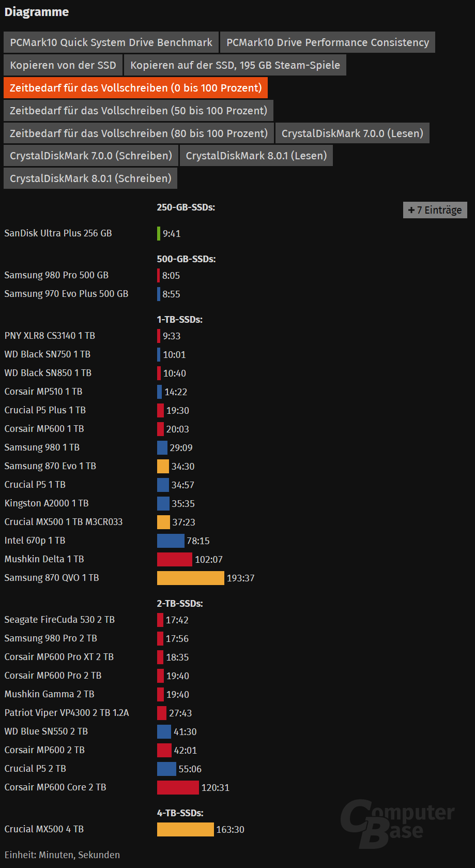
Task: Open PCMark10 Quick System Drive Benchmark tab
Action: click(111, 42)
